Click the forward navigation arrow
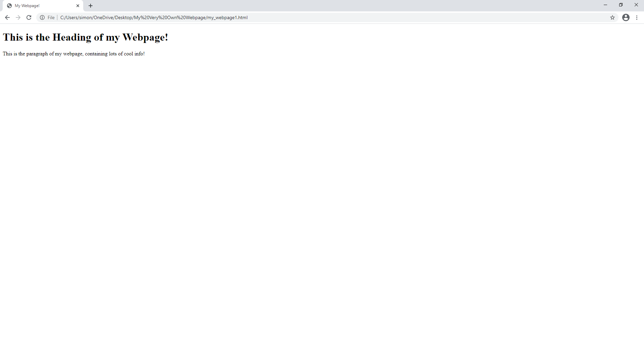644x346 pixels. click(x=18, y=17)
